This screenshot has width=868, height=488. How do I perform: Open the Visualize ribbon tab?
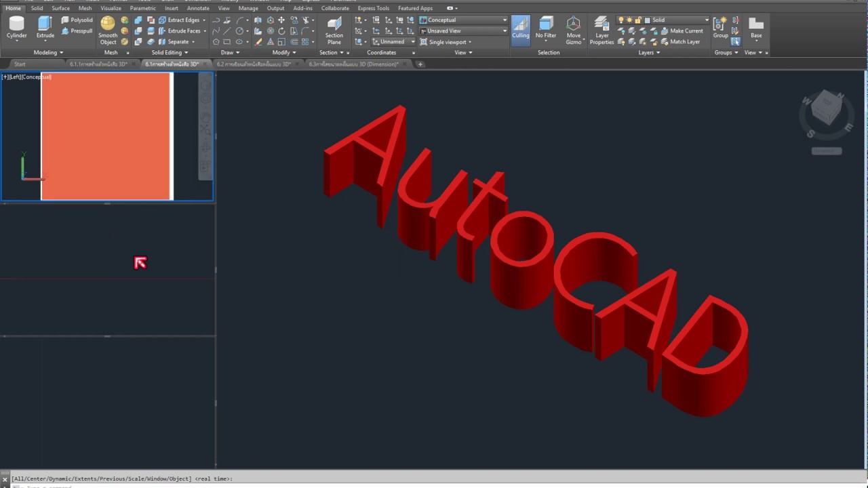coord(111,8)
